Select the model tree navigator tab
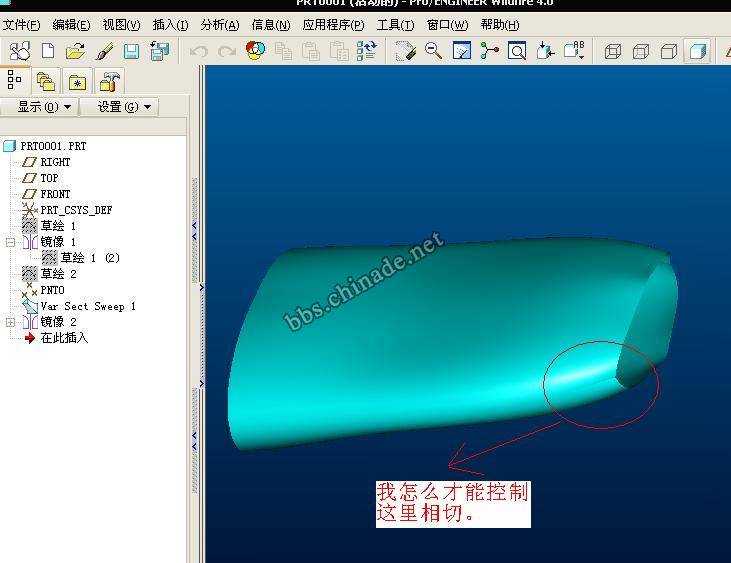 pyautogui.click(x=14, y=80)
